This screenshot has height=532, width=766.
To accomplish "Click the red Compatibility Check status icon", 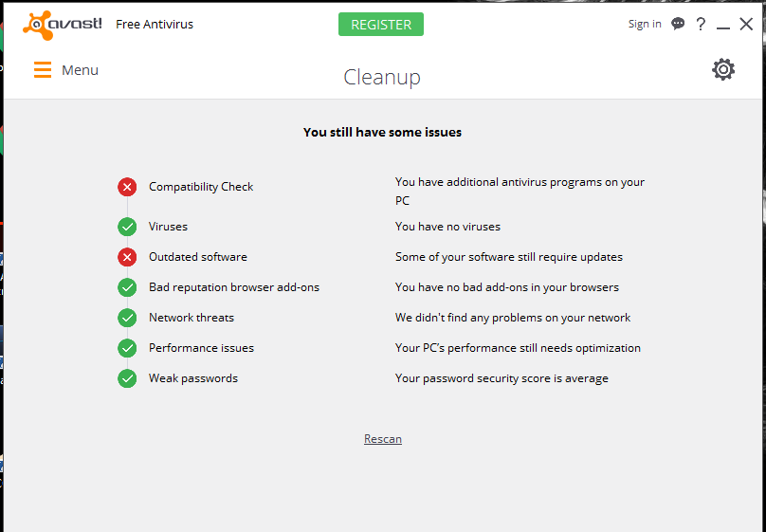I will click(127, 187).
